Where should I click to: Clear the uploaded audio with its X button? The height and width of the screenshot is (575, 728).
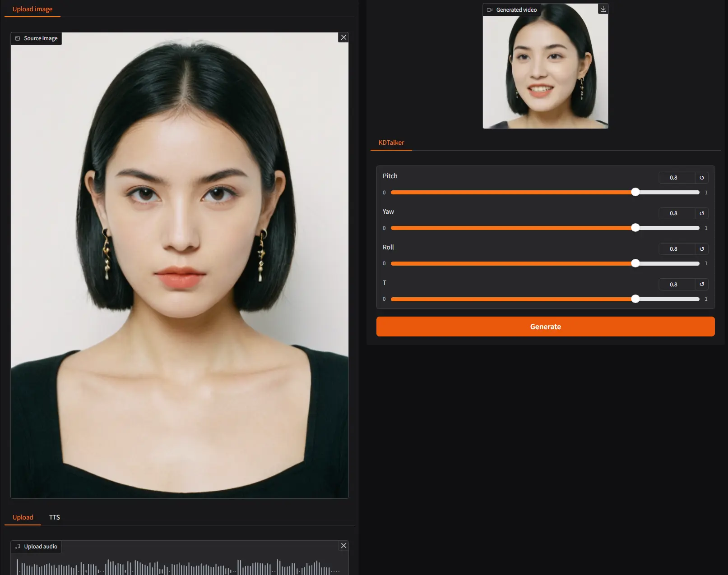coord(343,546)
